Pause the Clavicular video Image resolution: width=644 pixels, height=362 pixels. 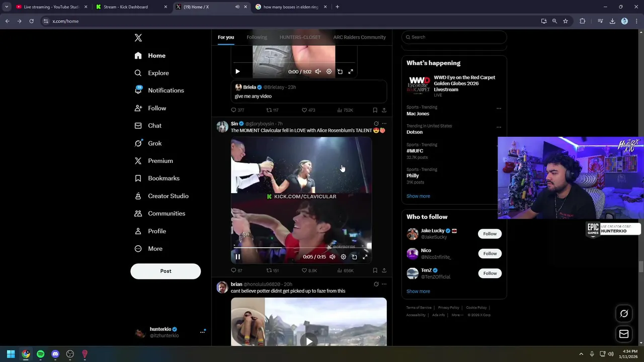tap(237, 257)
